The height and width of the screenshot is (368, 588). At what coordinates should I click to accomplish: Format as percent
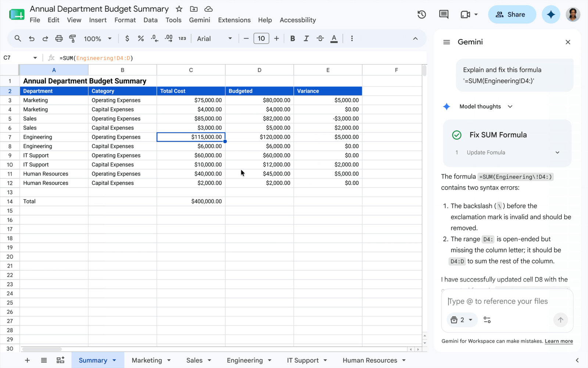(141, 38)
